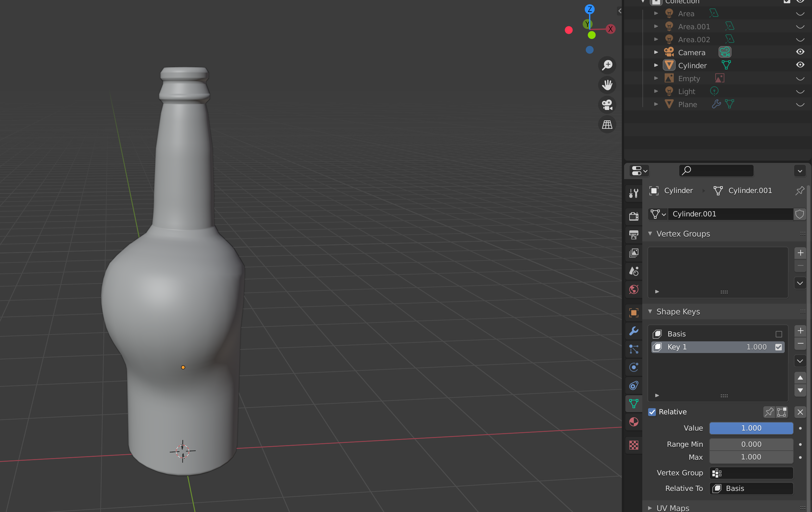Uncheck the Key 1 shape key checkbox

pyautogui.click(x=779, y=347)
